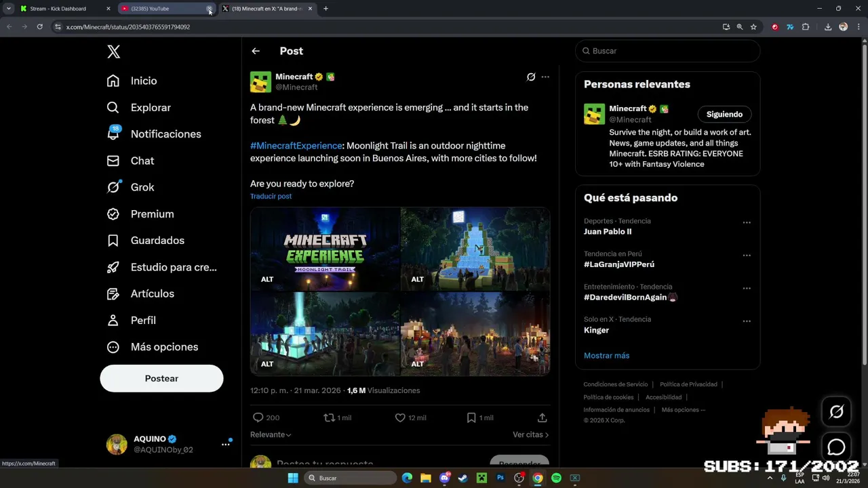Expand the Relevante sort dropdown
The image size is (868, 488).
pos(271,434)
